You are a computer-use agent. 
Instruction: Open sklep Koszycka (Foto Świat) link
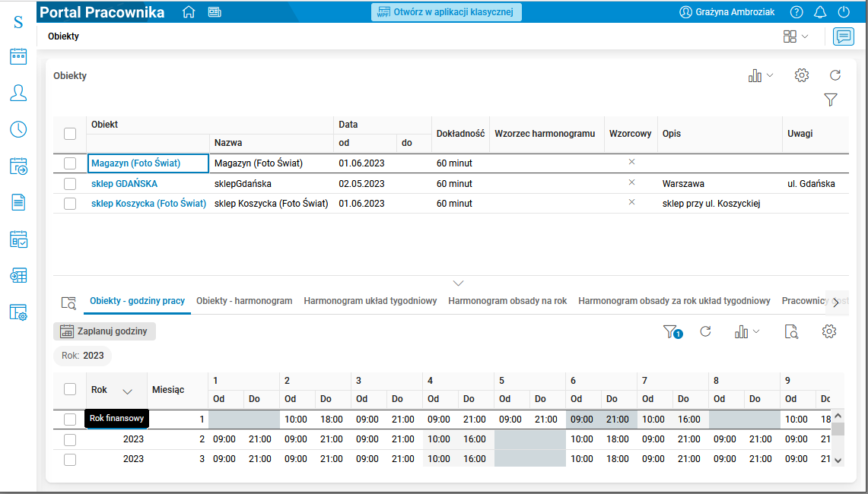pos(149,204)
